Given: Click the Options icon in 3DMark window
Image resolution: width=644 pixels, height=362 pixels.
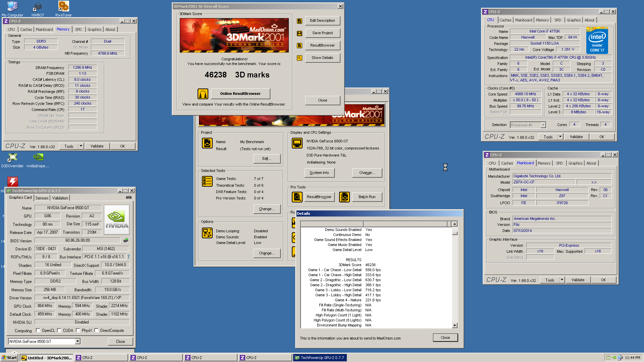Looking at the screenshot, I should (207, 233).
